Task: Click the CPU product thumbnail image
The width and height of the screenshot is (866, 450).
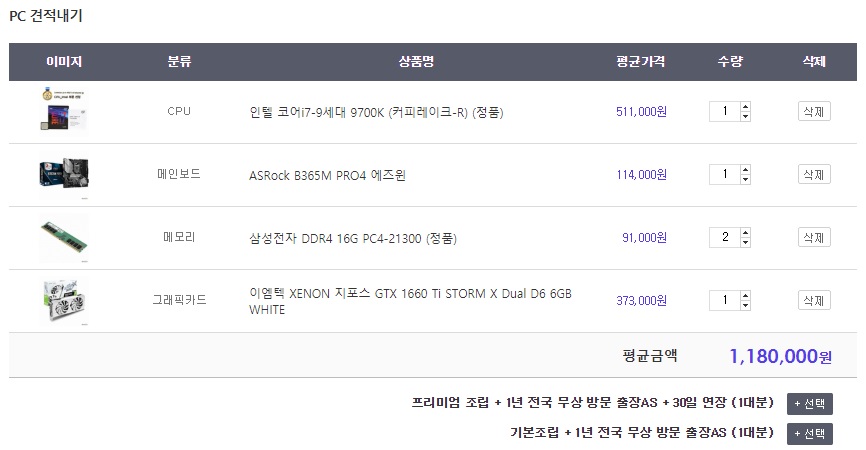Action: pos(63,111)
